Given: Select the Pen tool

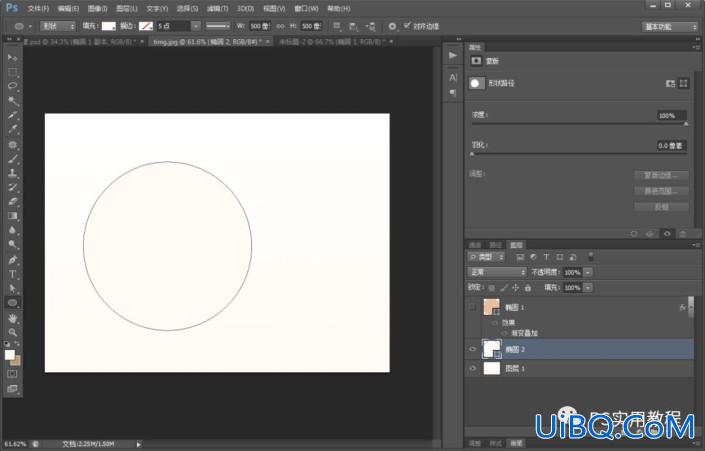Looking at the screenshot, I should click(x=13, y=260).
